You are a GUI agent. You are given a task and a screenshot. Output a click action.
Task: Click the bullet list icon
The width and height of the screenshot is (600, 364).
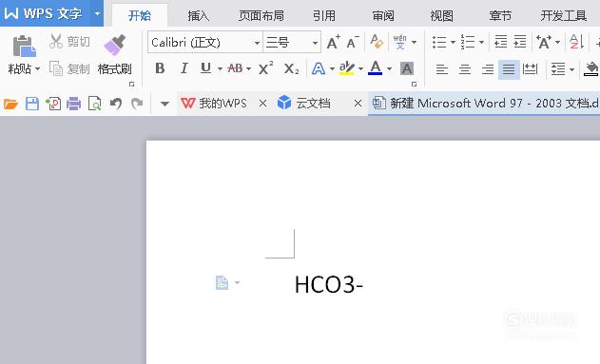click(x=439, y=42)
